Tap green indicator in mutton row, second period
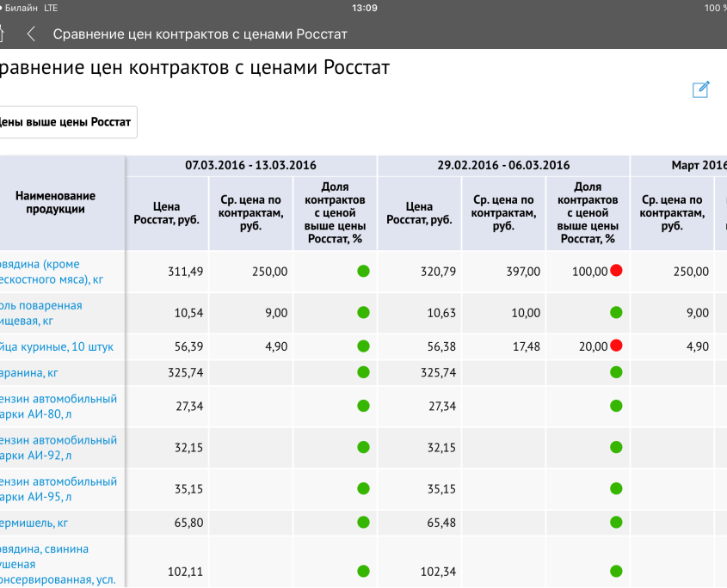The height and width of the screenshot is (588, 727). (x=616, y=372)
